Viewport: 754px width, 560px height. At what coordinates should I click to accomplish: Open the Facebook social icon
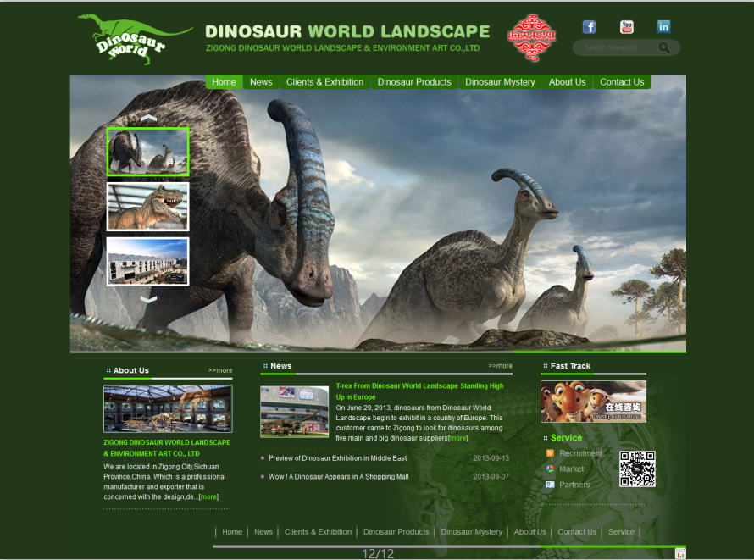[589, 27]
